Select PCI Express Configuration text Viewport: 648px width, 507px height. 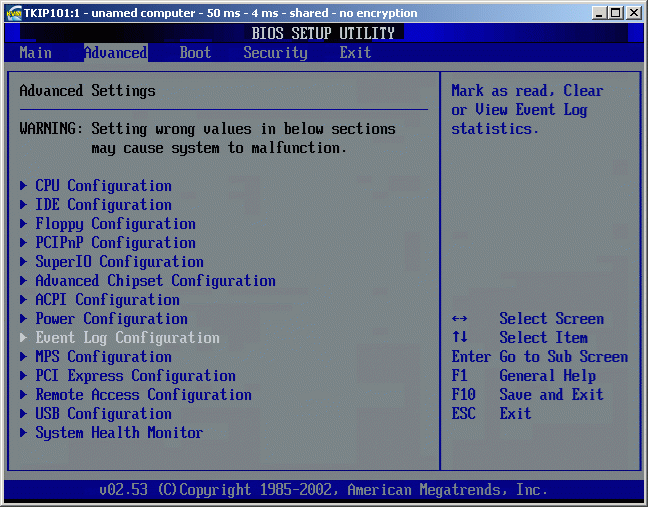pos(136,376)
